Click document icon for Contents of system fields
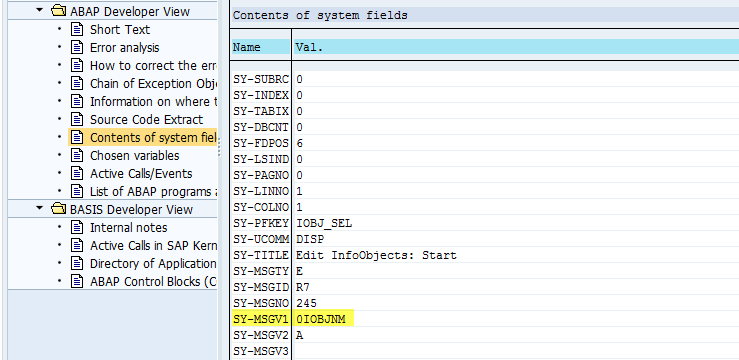 pyautogui.click(x=76, y=137)
